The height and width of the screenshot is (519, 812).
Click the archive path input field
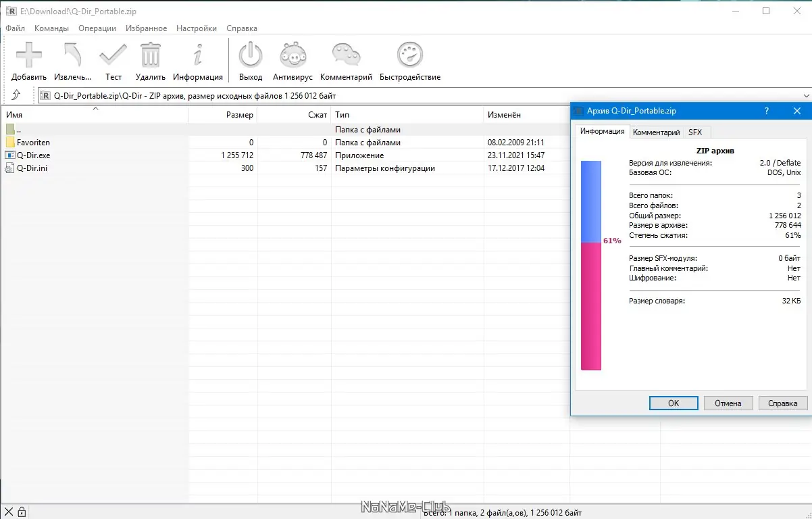pyautogui.click(x=424, y=96)
